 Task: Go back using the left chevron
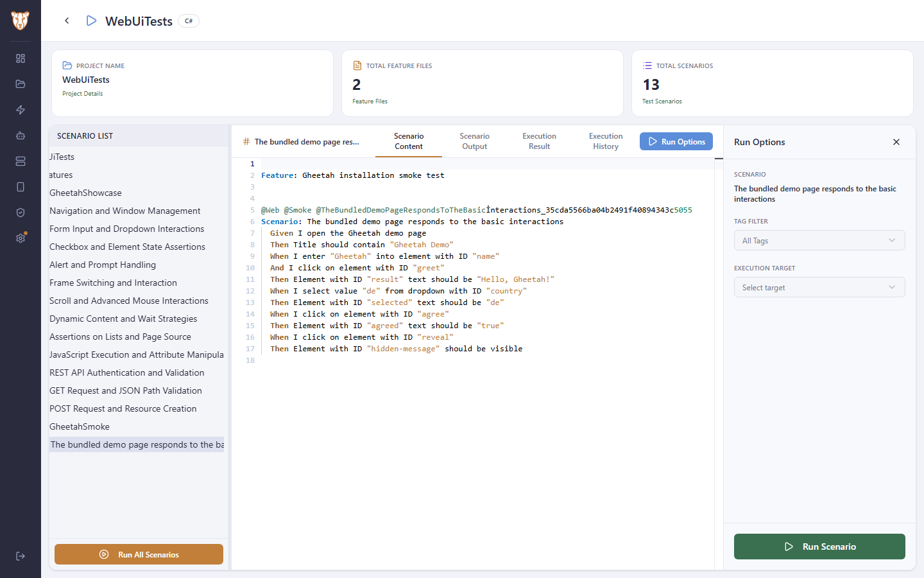point(67,21)
